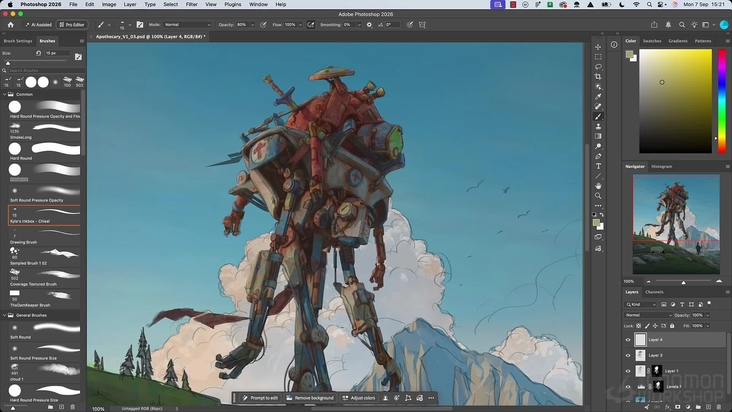Open the Filter menu
The height and width of the screenshot is (412, 732).
(x=191, y=4)
